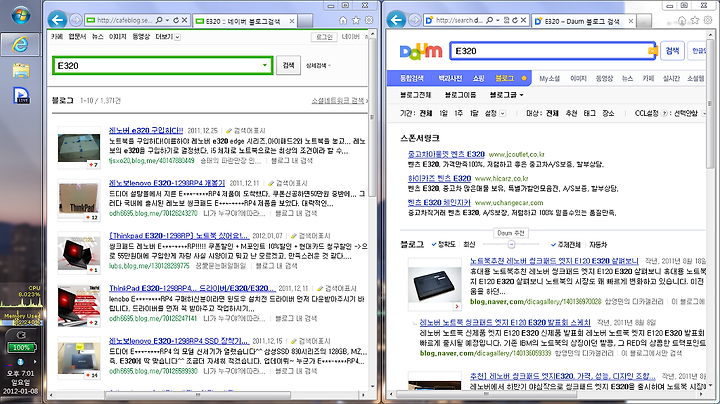Launch the media player LIVE taskbar icon
The width and height of the screenshot is (720, 404).
[21, 95]
